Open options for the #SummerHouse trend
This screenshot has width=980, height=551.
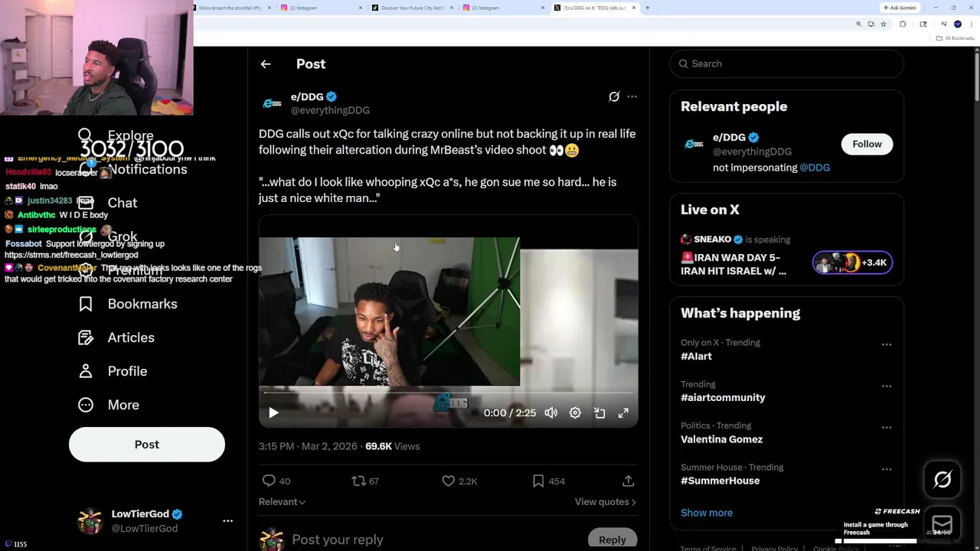click(x=887, y=468)
